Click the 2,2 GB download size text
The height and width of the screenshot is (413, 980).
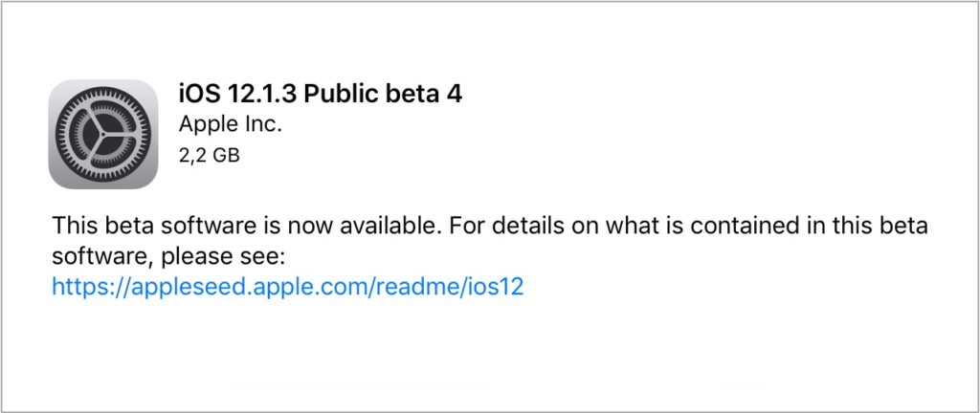[x=210, y=155]
